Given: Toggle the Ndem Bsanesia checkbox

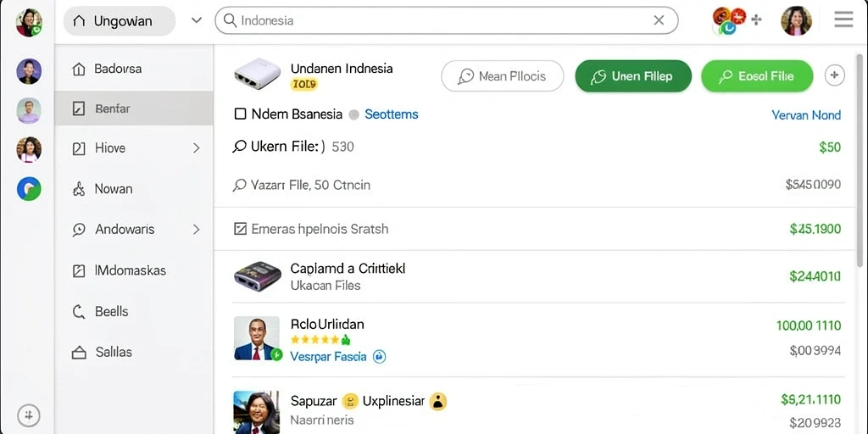Looking at the screenshot, I should 240,114.
